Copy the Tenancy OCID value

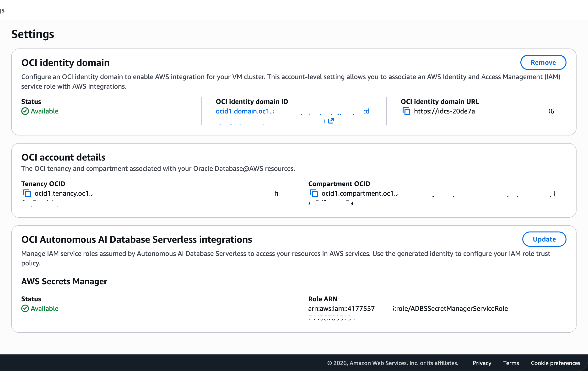[27, 193]
